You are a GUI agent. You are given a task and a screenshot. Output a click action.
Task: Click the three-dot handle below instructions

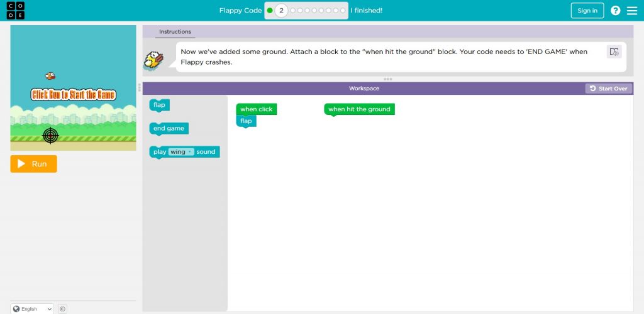coord(387,79)
